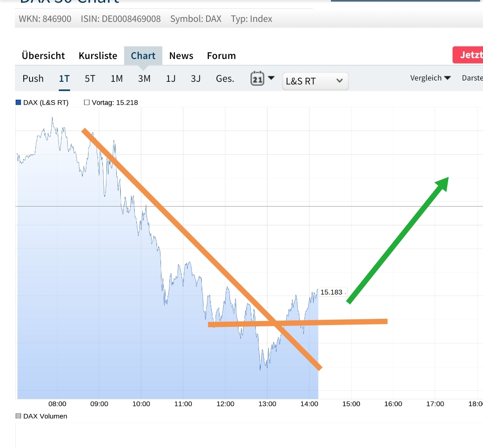Open the Kursliste tab
Screen dimensions: 483x448
click(x=97, y=55)
